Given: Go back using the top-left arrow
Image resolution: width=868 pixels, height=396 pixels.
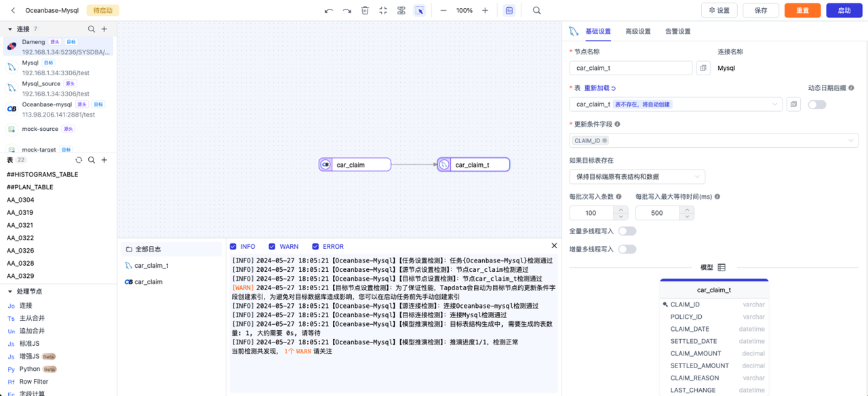Looking at the screenshot, I should pos(13,11).
